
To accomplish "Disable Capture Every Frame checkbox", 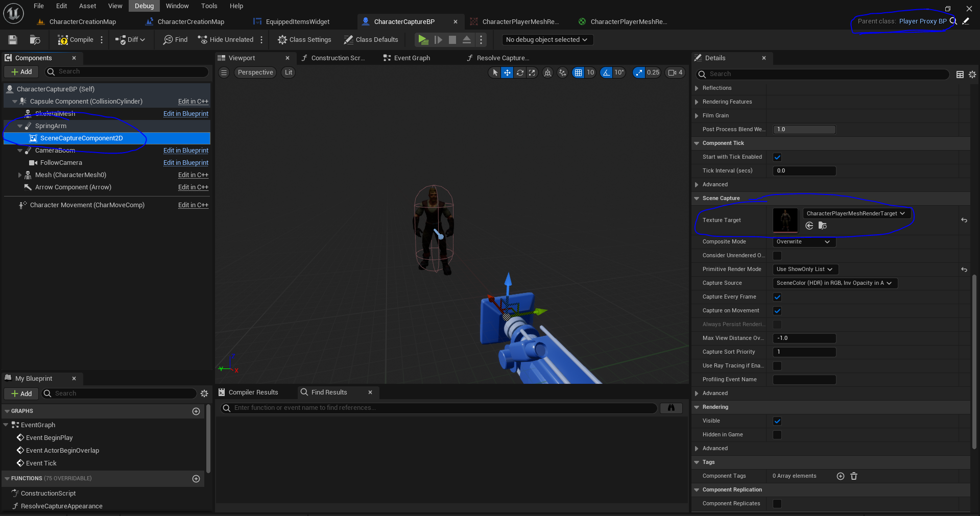I will pyautogui.click(x=777, y=297).
